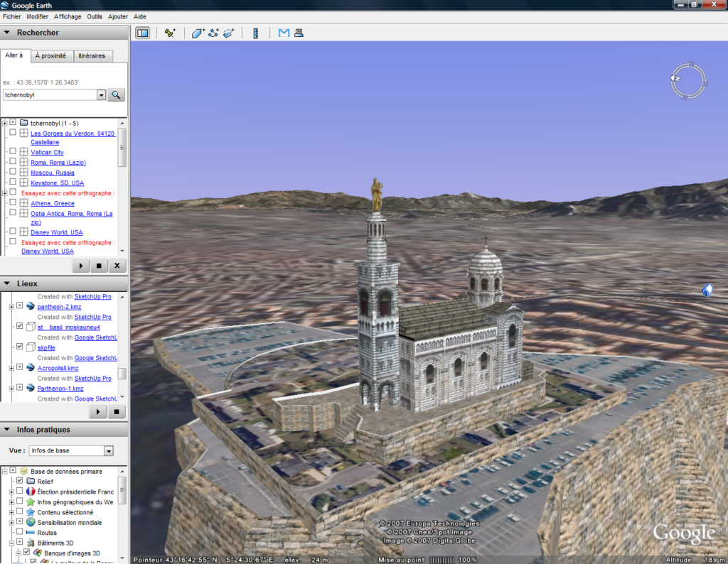Click the print icon in toolbar

pos(299,33)
